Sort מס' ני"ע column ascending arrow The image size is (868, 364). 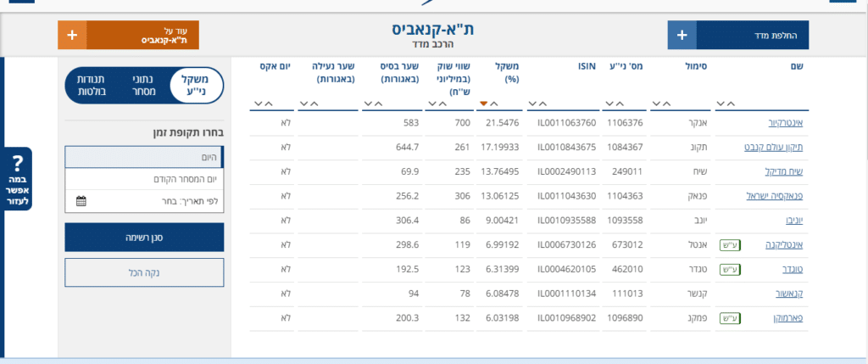point(620,104)
